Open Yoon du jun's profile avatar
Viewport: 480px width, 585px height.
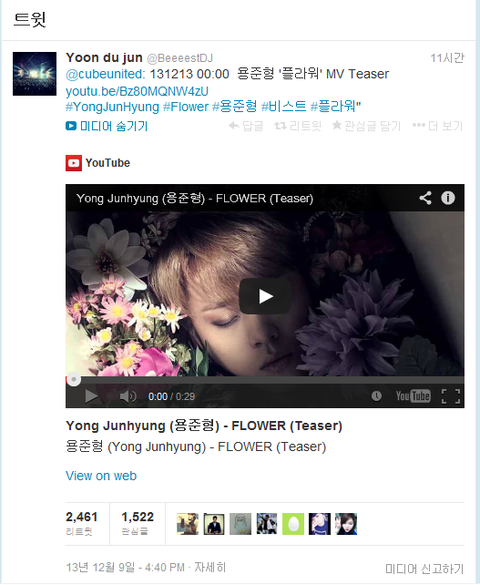(35, 74)
